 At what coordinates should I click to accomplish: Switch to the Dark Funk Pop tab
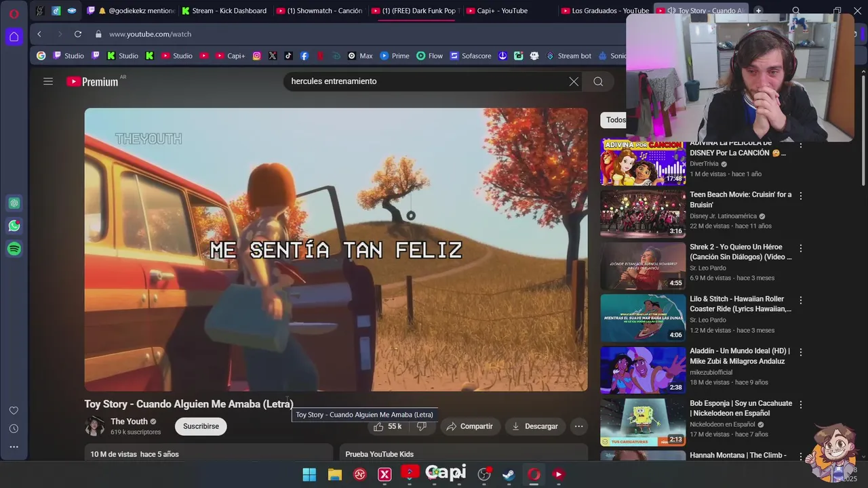414,11
